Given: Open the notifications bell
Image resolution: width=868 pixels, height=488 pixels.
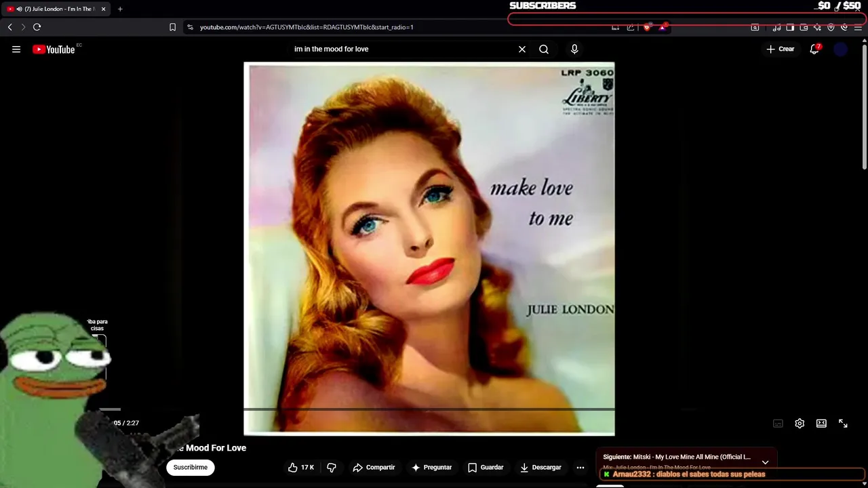Looking at the screenshot, I should 814,49.
